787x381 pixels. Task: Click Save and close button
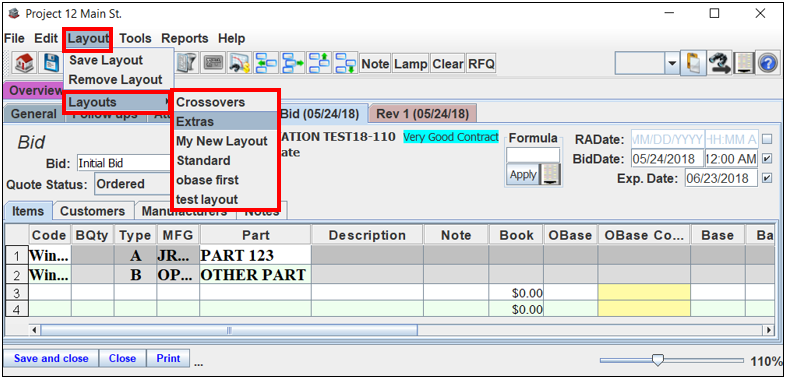point(51,358)
